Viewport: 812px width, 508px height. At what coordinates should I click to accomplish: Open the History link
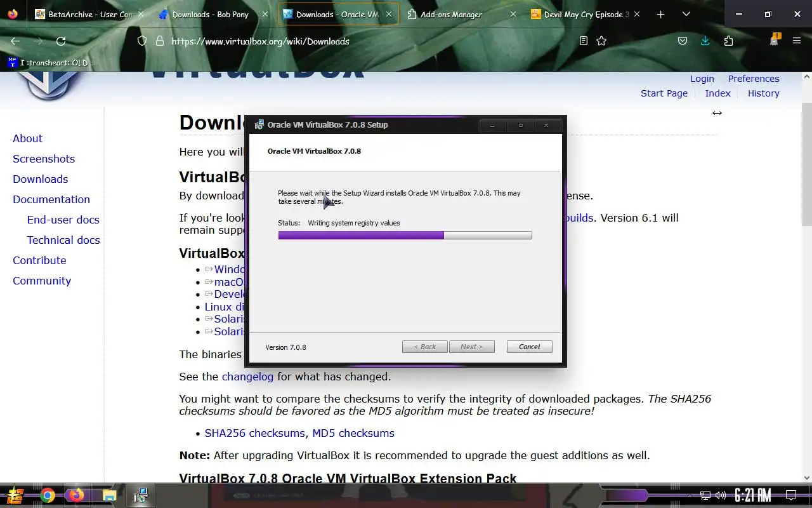tap(763, 93)
